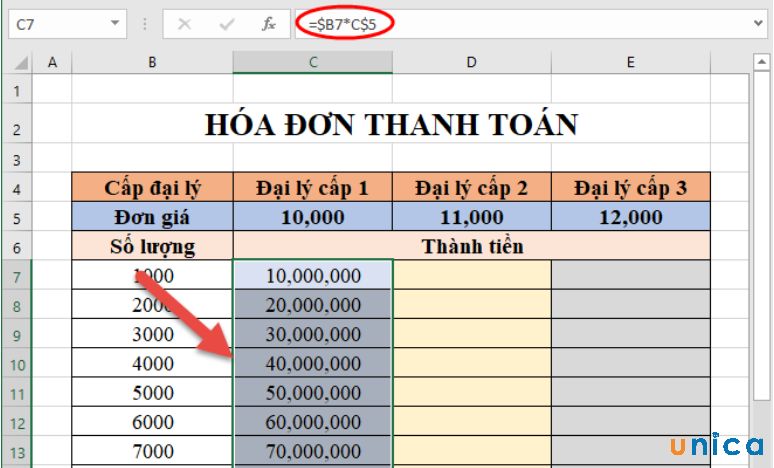Select row 10 header
Viewport: 774px width, 468px height.
coord(18,363)
